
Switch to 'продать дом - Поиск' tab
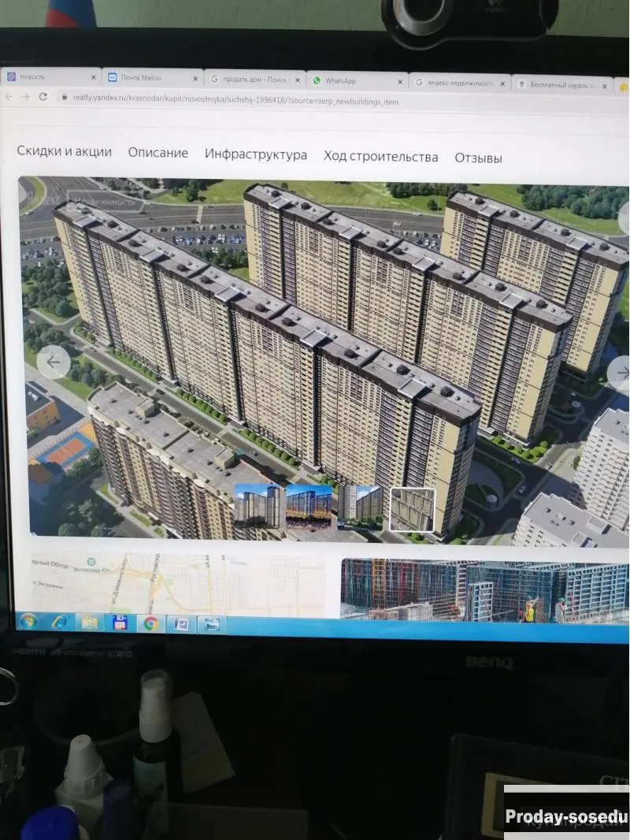255,80
